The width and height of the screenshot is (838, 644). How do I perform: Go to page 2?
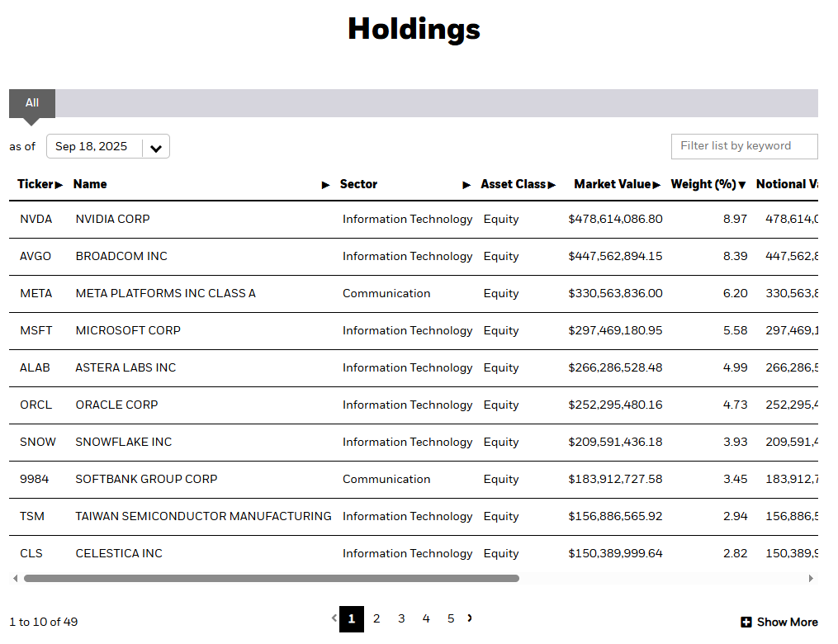coord(376,619)
